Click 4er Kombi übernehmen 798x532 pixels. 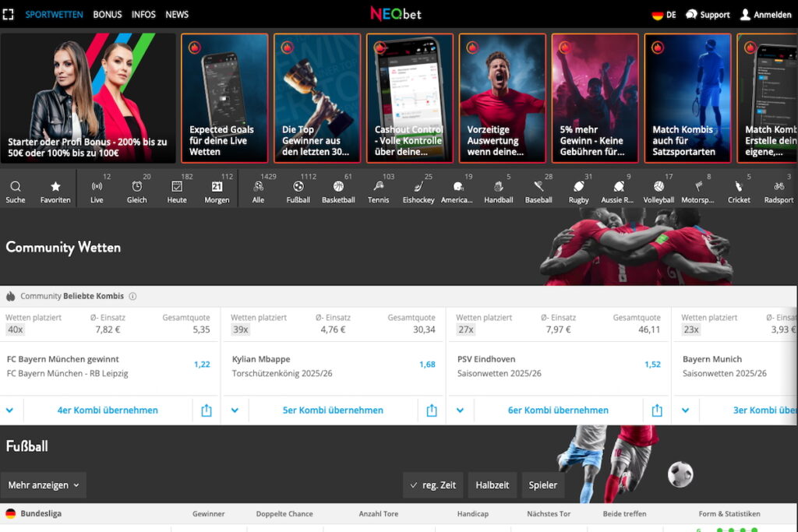(x=108, y=410)
